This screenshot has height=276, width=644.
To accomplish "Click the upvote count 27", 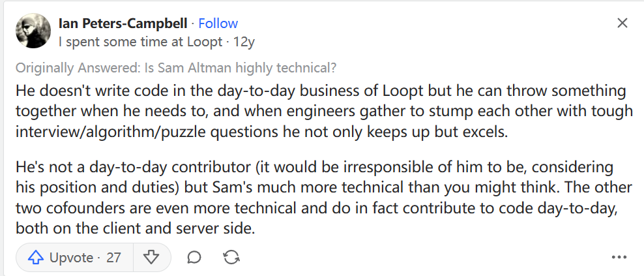I will (x=113, y=258).
